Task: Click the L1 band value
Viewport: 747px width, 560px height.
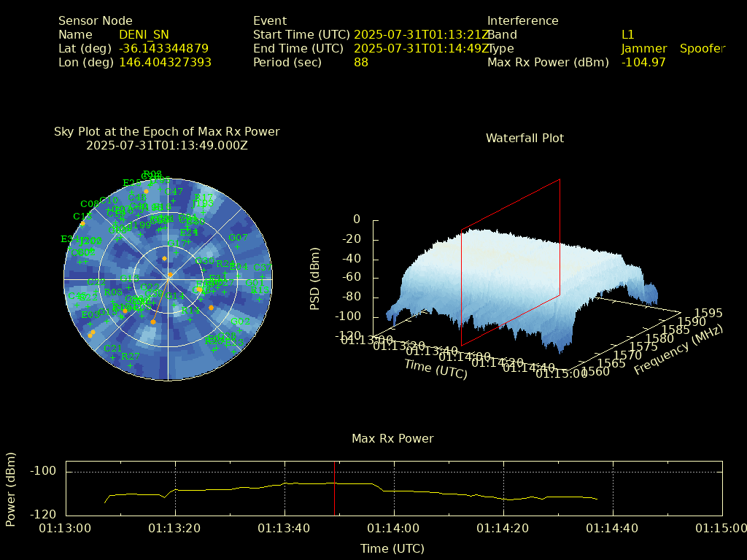Action: pyautogui.click(x=627, y=34)
